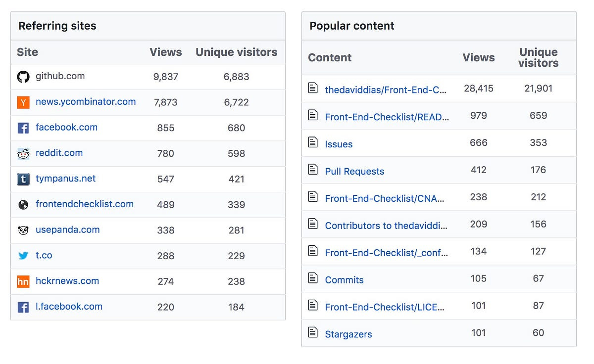Click the orange hn icon beside hckrnews.com
Image resolution: width=594 pixels, height=364 pixels.
(23, 281)
